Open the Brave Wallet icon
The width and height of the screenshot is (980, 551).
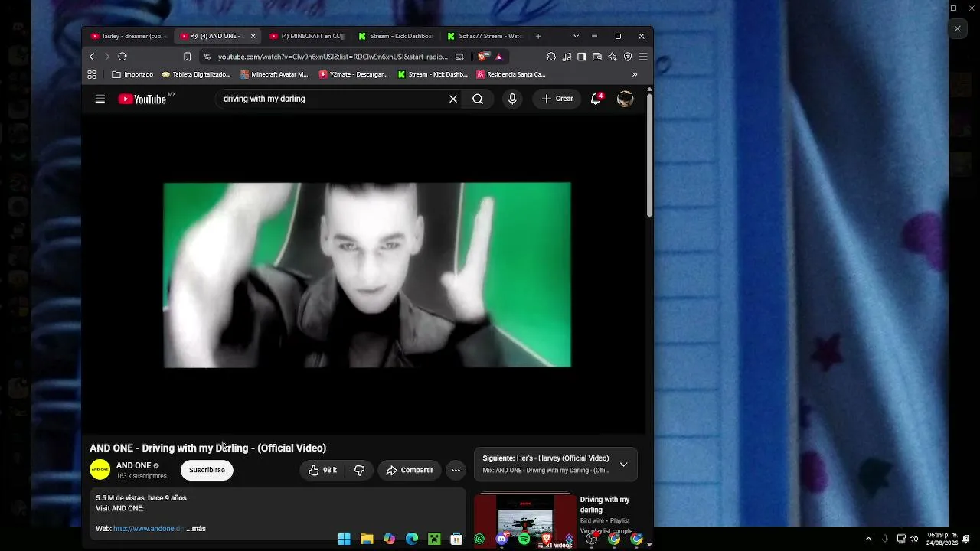597,57
